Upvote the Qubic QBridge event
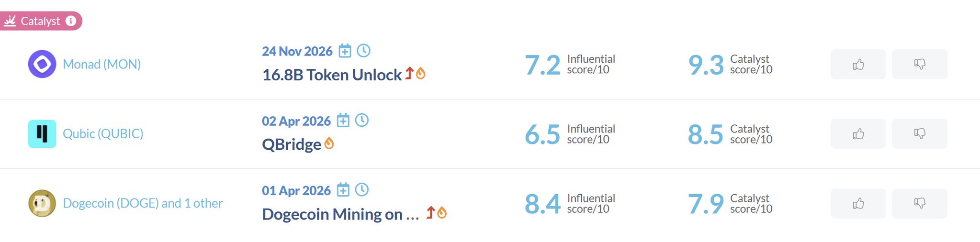Viewport: 980px width, 242px height. click(858, 134)
